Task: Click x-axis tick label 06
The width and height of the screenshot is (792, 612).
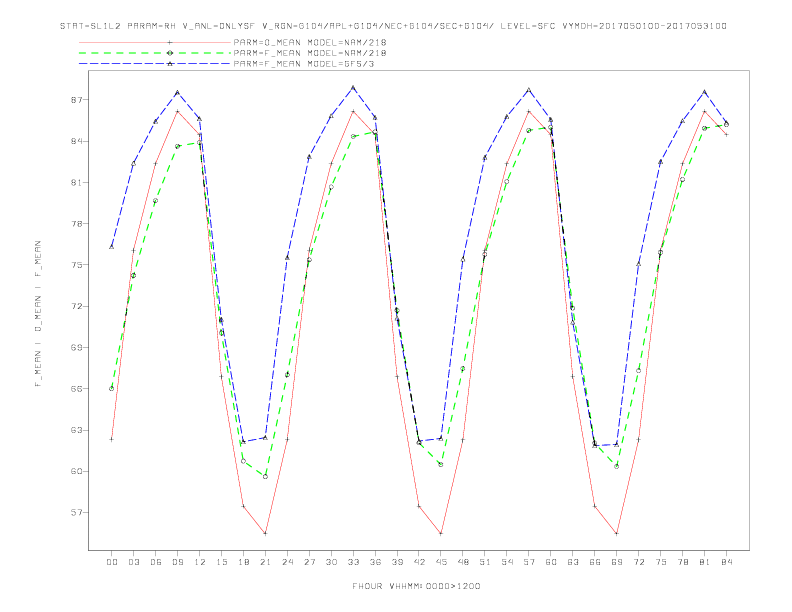Action: (x=156, y=562)
